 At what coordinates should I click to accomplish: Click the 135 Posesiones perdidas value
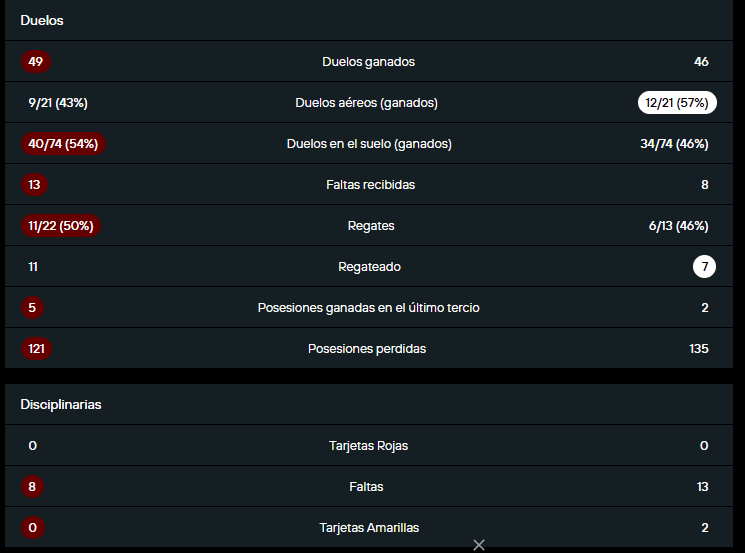pyautogui.click(x=699, y=349)
